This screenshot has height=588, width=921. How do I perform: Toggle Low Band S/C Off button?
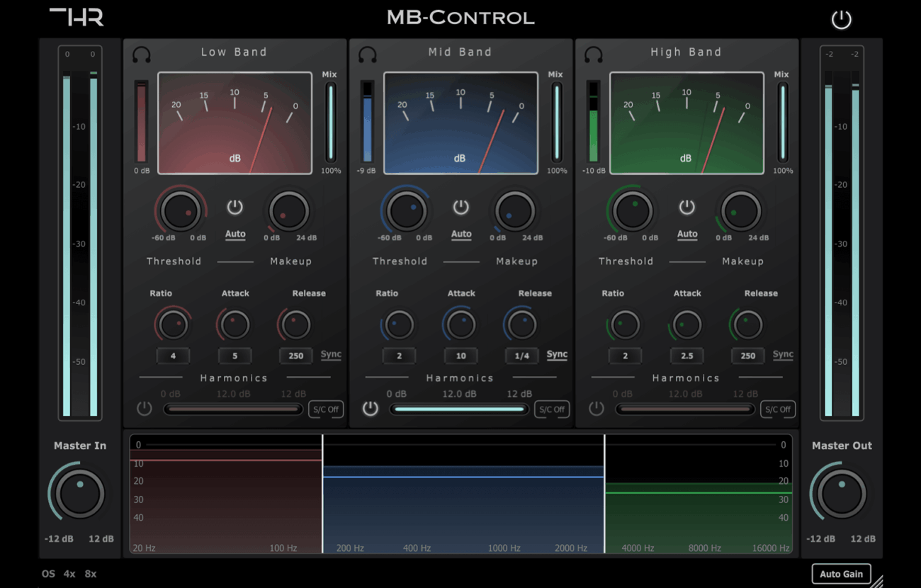point(326,409)
